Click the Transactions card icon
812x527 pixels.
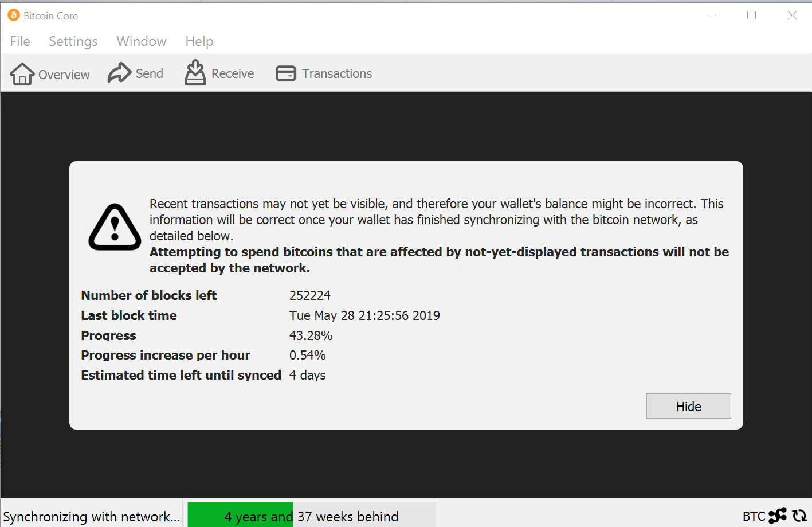pos(286,73)
